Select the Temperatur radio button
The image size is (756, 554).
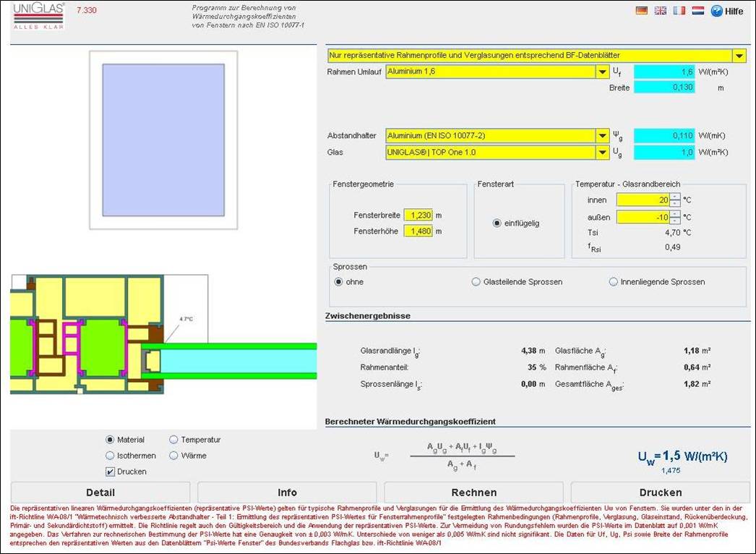[x=174, y=440]
